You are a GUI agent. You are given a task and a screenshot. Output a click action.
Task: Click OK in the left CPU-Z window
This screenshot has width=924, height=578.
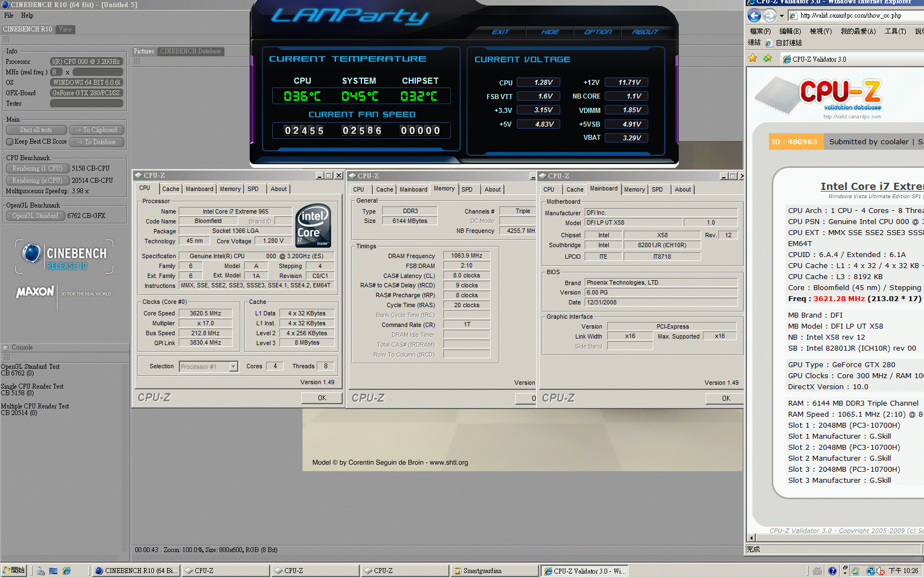point(322,398)
